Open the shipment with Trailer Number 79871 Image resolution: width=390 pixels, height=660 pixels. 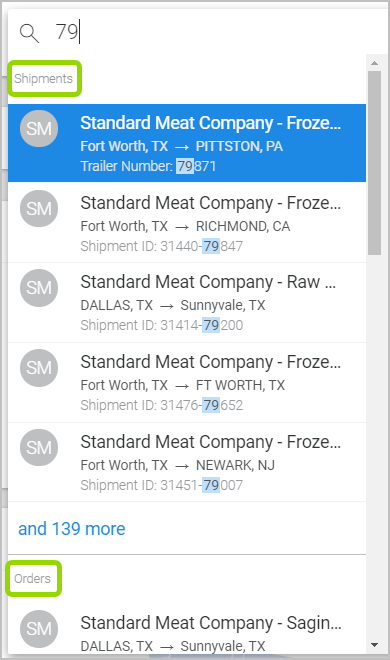pyautogui.click(x=187, y=143)
